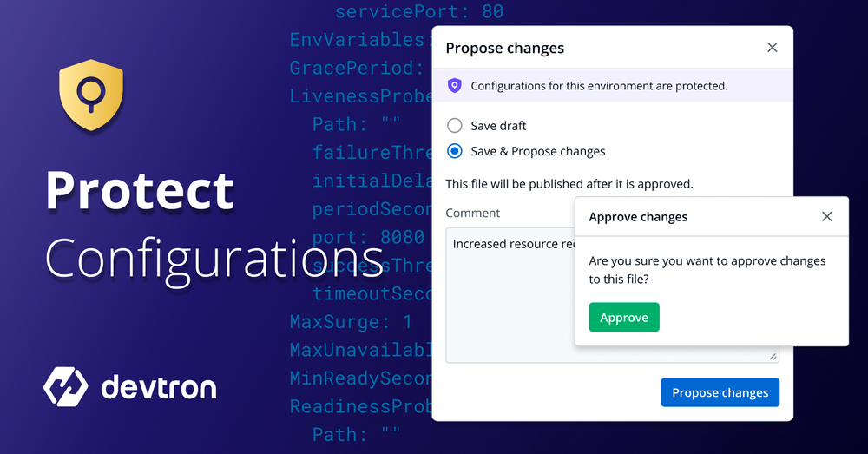Screen dimensions: 868x454
Task: Click the yellow shield logo icon
Action: click(89, 95)
